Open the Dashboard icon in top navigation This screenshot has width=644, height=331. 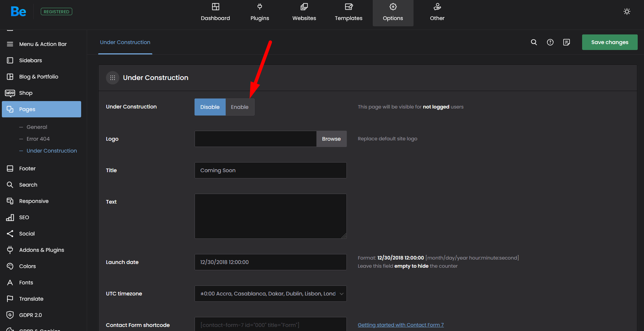tap(216, 7)
